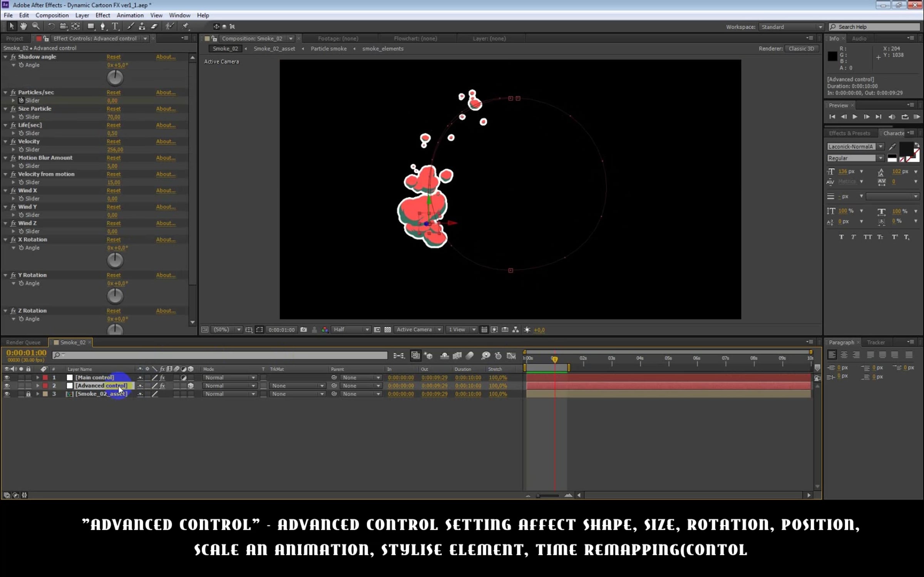Toggle Advanced control layer visibility

7,386
